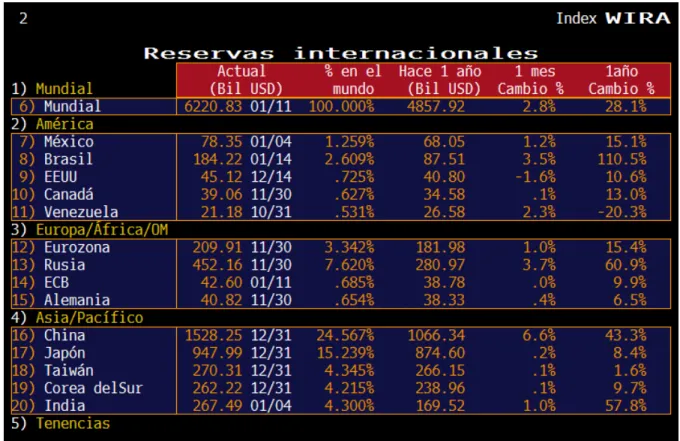Click India year-ago value 169.52
Image resolution: width=680 pixels, height=441 pixels.
(440, 405)
